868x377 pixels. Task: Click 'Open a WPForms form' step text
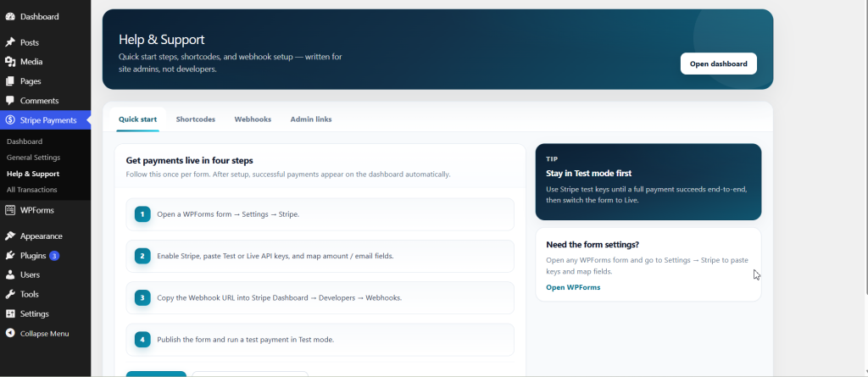click(x=228, y=214)
